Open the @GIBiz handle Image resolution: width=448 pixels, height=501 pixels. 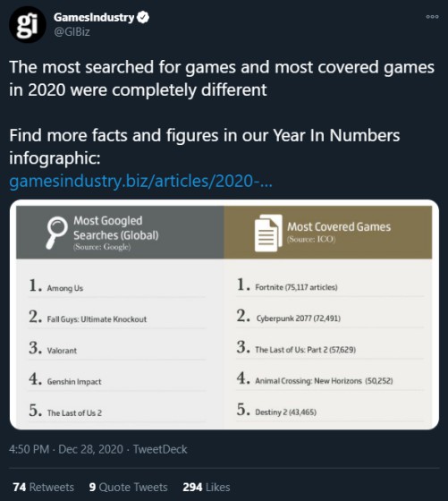[x=72, y=32]
